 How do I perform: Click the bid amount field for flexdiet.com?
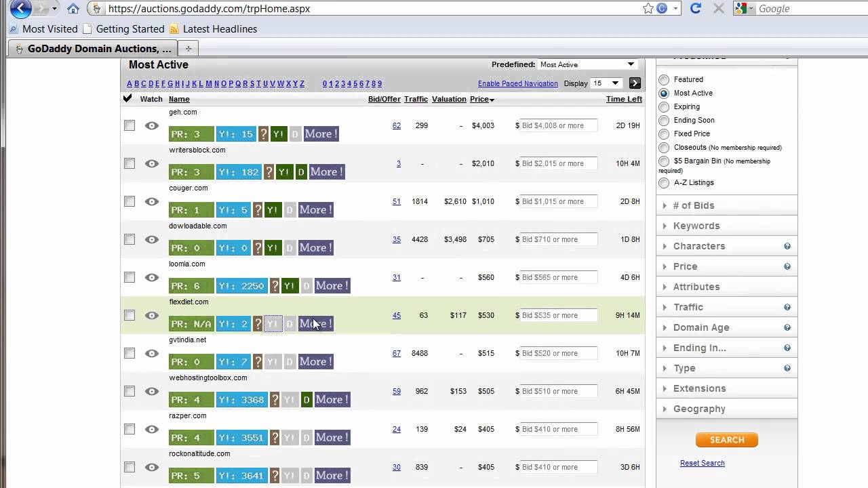tap(559, 315)
